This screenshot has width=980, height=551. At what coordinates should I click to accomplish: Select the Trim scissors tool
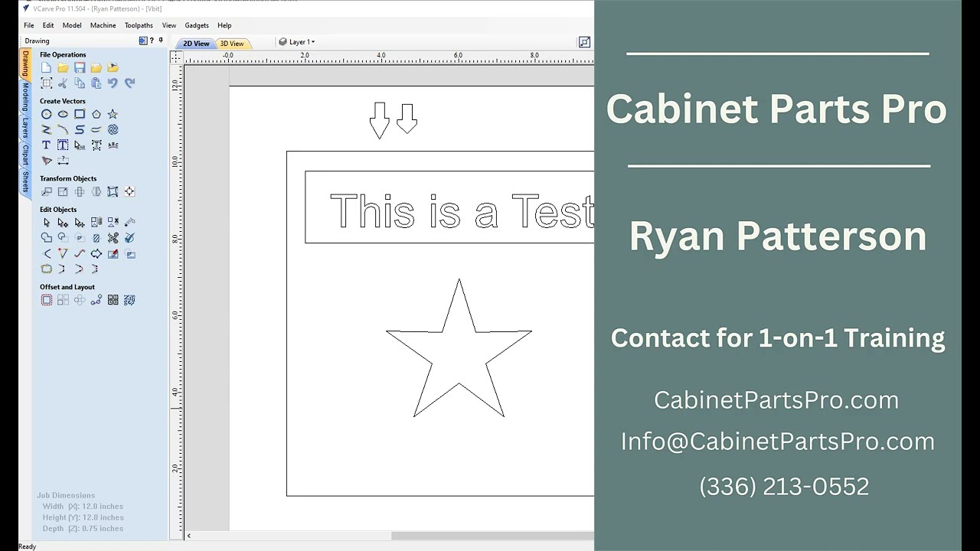tap(113, 238)
